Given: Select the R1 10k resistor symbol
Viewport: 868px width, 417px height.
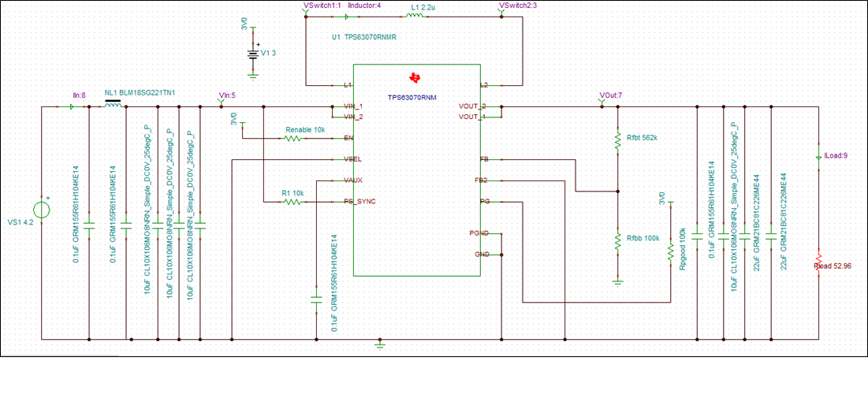Looking at the screenshot, I should point(292,202).
